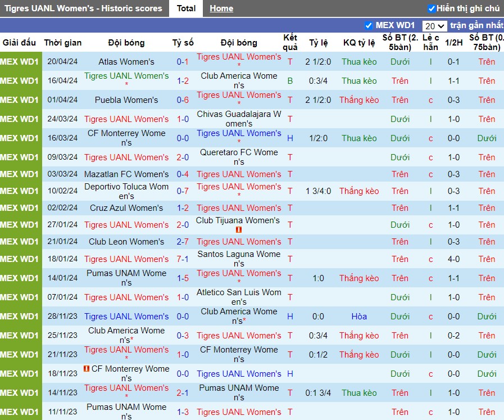Viewport: 504px width, 420px height.
Task: Click Thắng kèo in the 21/11/23 row
Action: (359, 354)
